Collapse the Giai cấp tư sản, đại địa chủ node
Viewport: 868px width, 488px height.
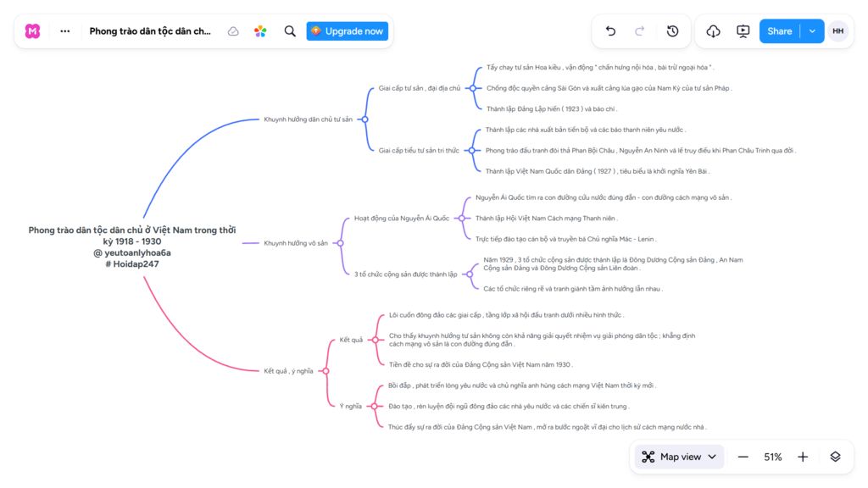click(472, 88)
